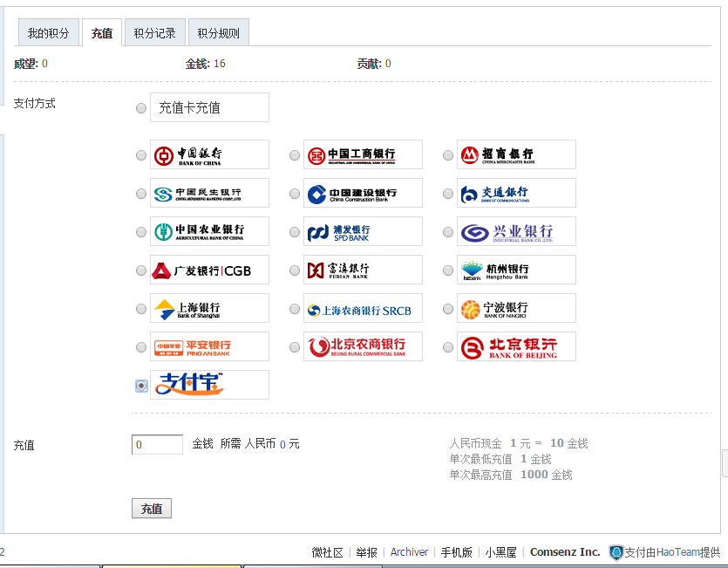This screenshot has width=728, height=568.
Task: Select the 中国民生银行 radio button
Action: [141, 194]
